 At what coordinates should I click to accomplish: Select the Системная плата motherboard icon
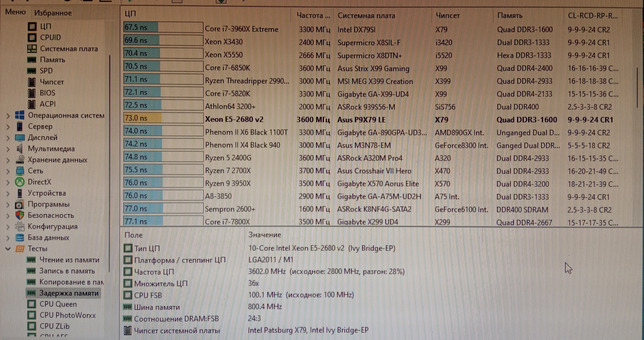point(32,48)
